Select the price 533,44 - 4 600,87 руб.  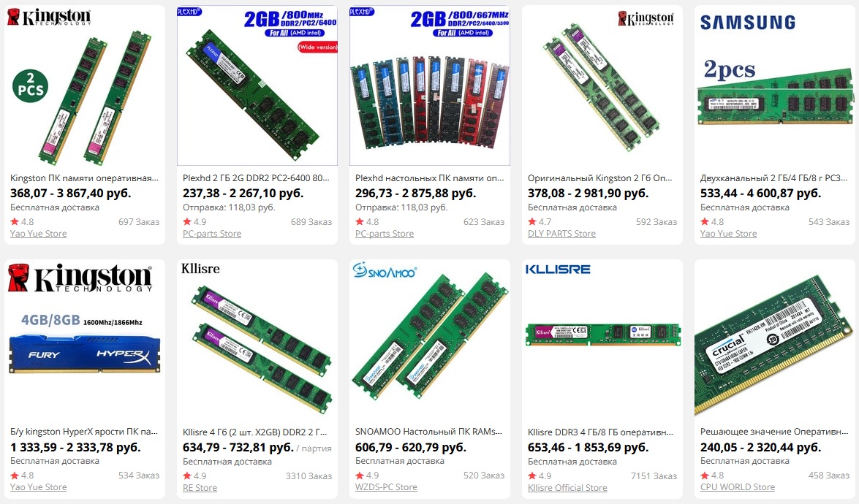point(760,193)
